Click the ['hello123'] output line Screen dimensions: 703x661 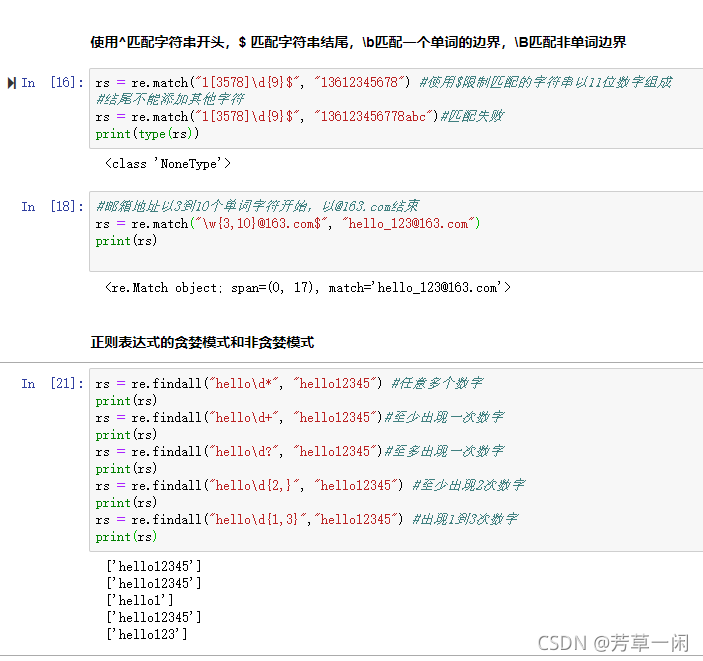(147, 635)
